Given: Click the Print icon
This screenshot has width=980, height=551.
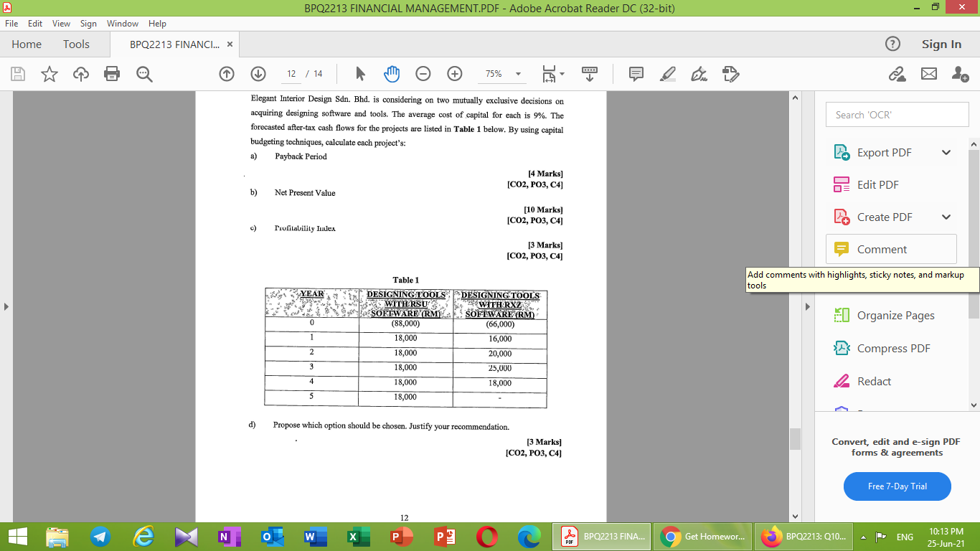Looking at the screenshot, I should 111,74.
